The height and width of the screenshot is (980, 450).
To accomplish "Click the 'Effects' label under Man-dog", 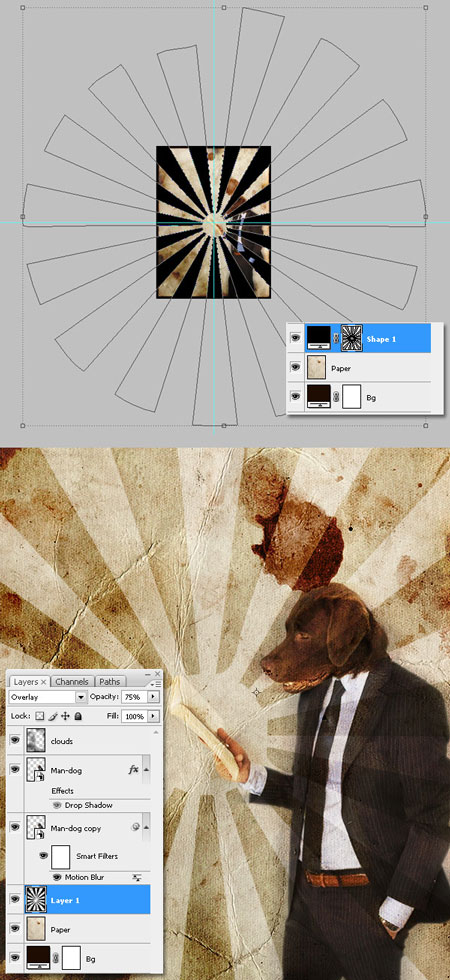I will tap(62, 791).
